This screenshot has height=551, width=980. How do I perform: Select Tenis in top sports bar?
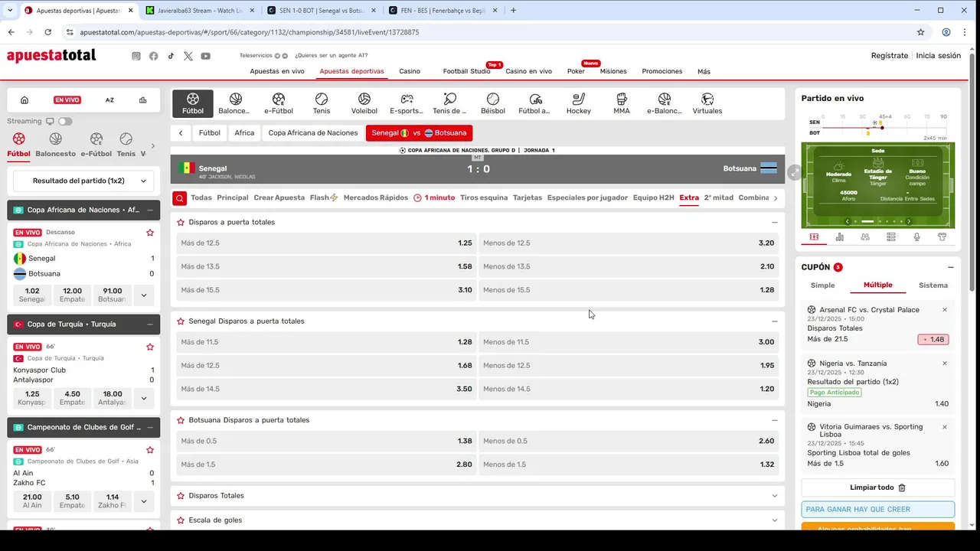(322, 103)
